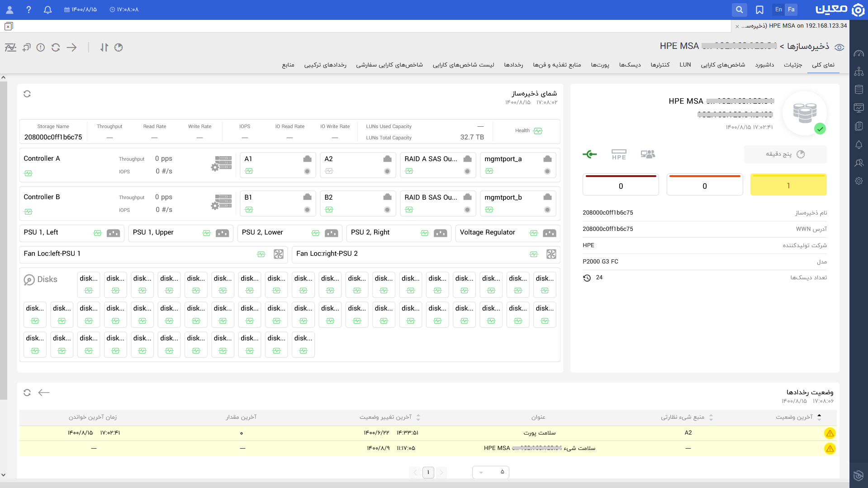Open the notifications bell in top bar

click(x=47, y=10)
